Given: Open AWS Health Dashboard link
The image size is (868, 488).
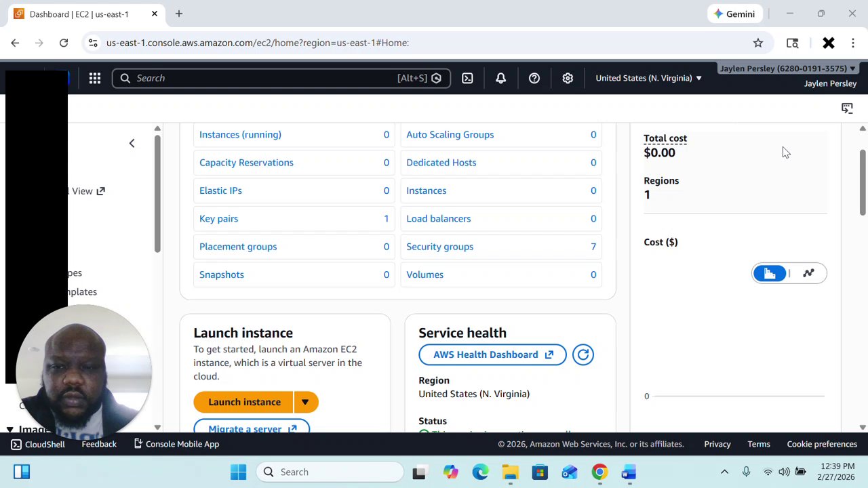Looking at the screenshot, I should tap(492, 354).
